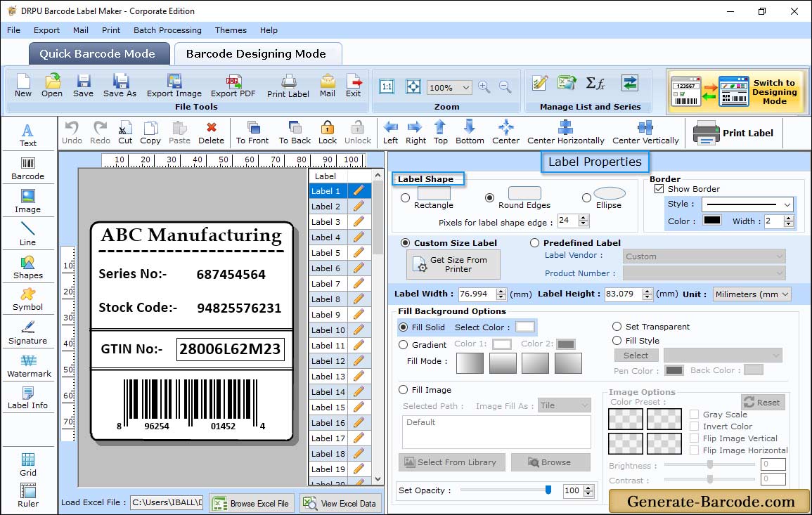Click Center Horizontally alignment
812x515 pixels.
click(x=565, y=133)
